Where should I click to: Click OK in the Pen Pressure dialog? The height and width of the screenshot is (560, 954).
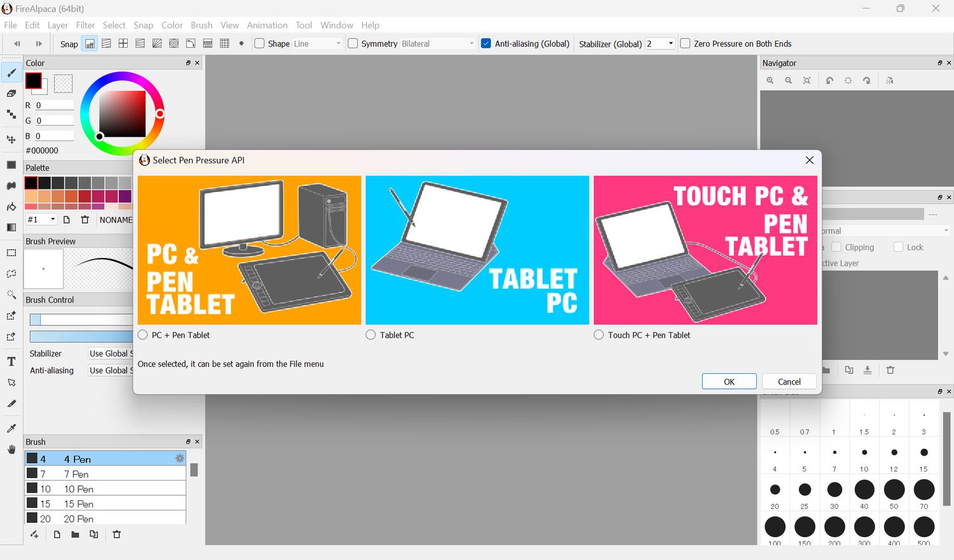pyautogui.click(x=729, y=381)
